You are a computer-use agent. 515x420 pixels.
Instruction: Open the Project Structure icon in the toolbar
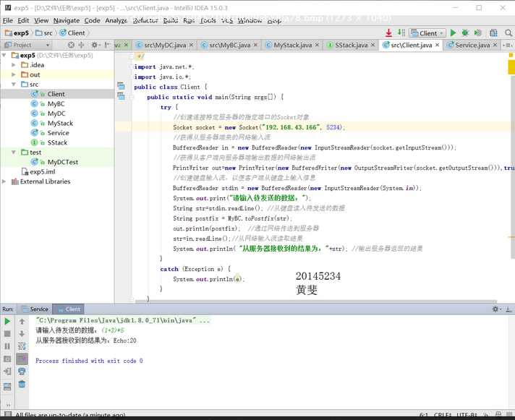tap(493, 33)
